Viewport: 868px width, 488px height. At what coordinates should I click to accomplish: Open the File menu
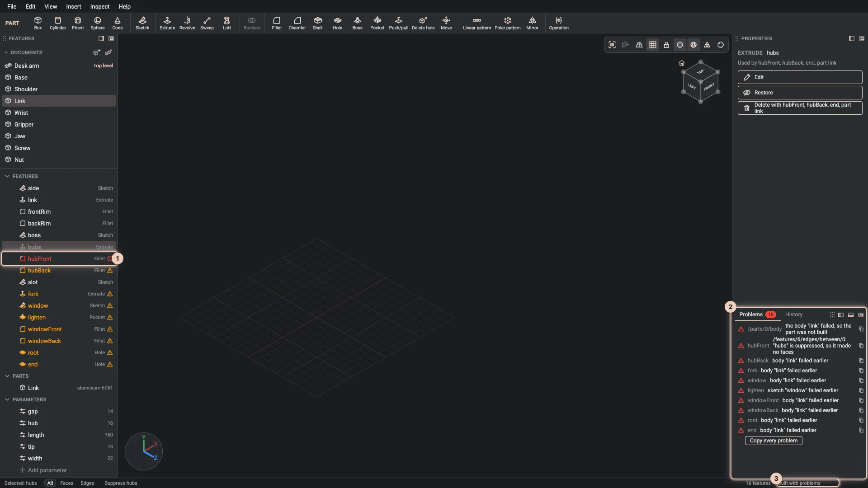click(x=12, y=6)
